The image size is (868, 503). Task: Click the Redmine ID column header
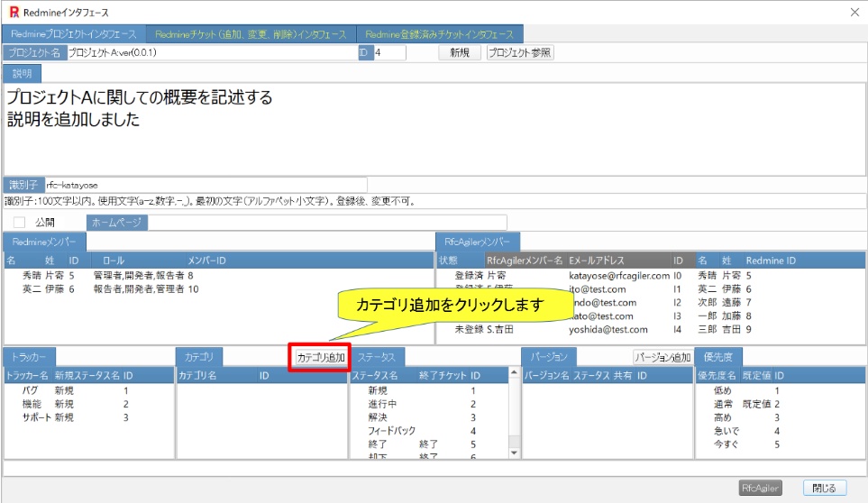pyautogui.click(x=771, y=261)
